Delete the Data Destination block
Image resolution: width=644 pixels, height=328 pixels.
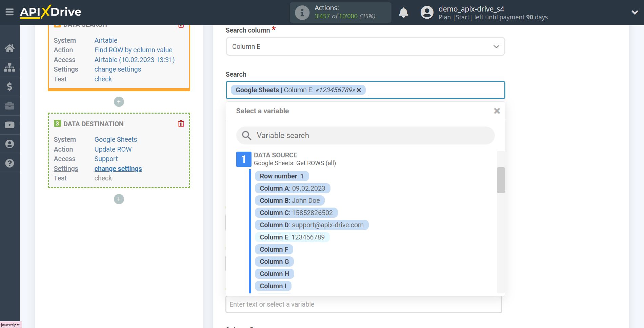[181, 124]
